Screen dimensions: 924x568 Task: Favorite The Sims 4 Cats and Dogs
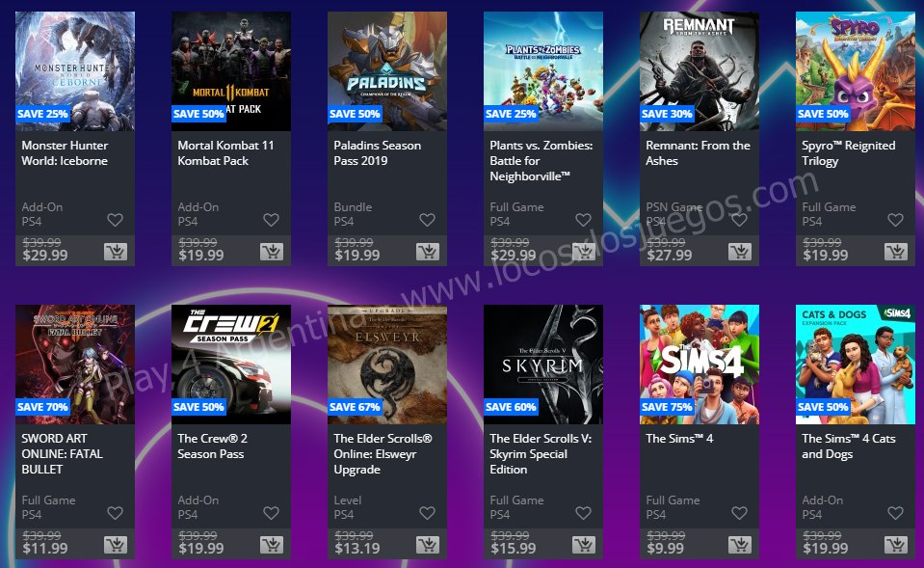coord(895,513)
